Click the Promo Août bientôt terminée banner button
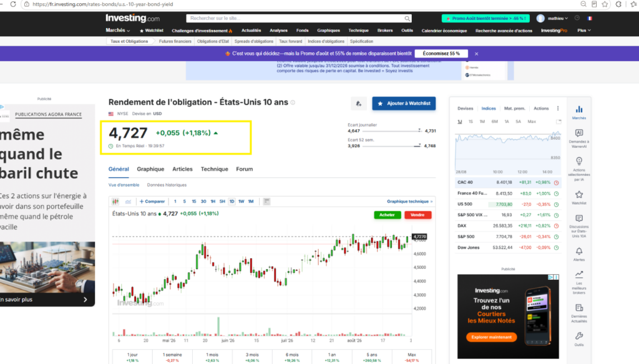 point(485,18)
